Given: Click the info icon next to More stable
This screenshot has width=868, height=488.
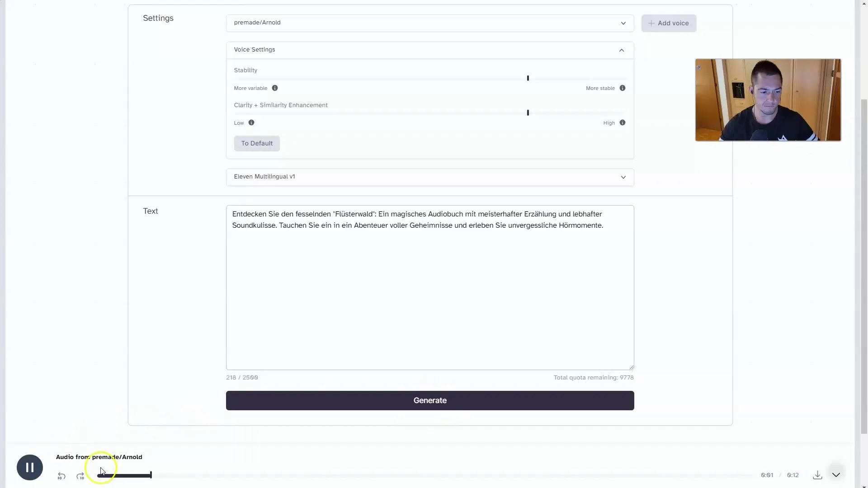Looking at the screenshot, I should [x=623, y=88].
